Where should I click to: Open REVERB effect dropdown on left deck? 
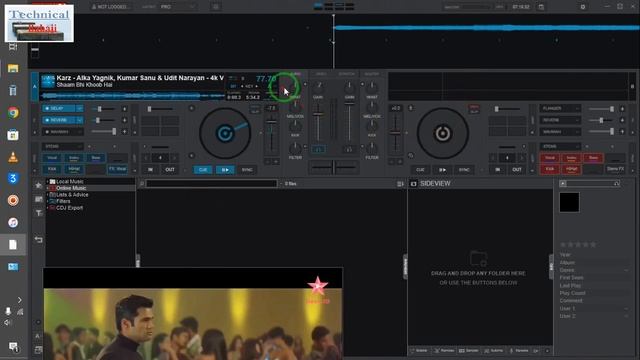[80, 120]
